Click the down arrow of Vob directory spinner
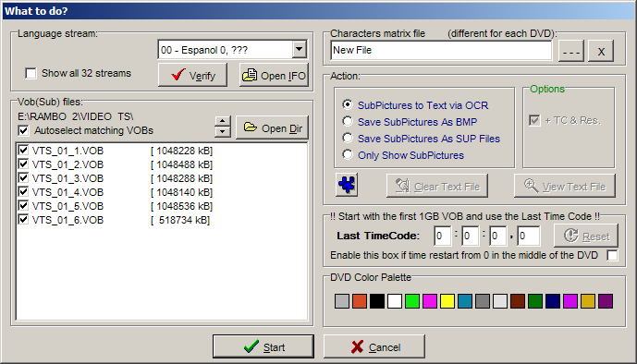This screenshot has width=637, height=364. coord(222,132)
